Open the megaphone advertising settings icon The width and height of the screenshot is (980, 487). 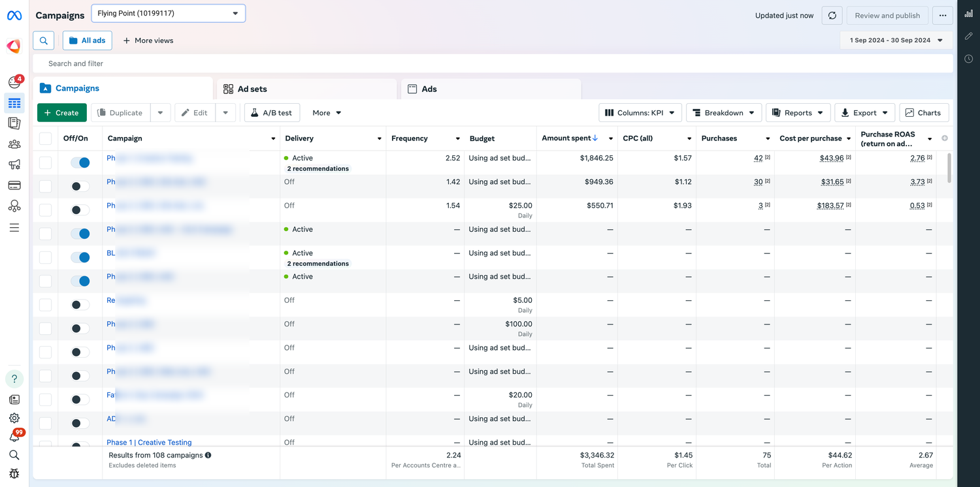pos(14,165)
